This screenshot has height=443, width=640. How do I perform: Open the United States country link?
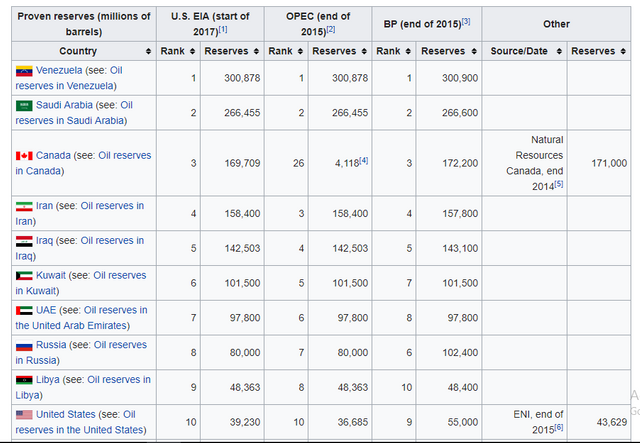click(65, 414)
